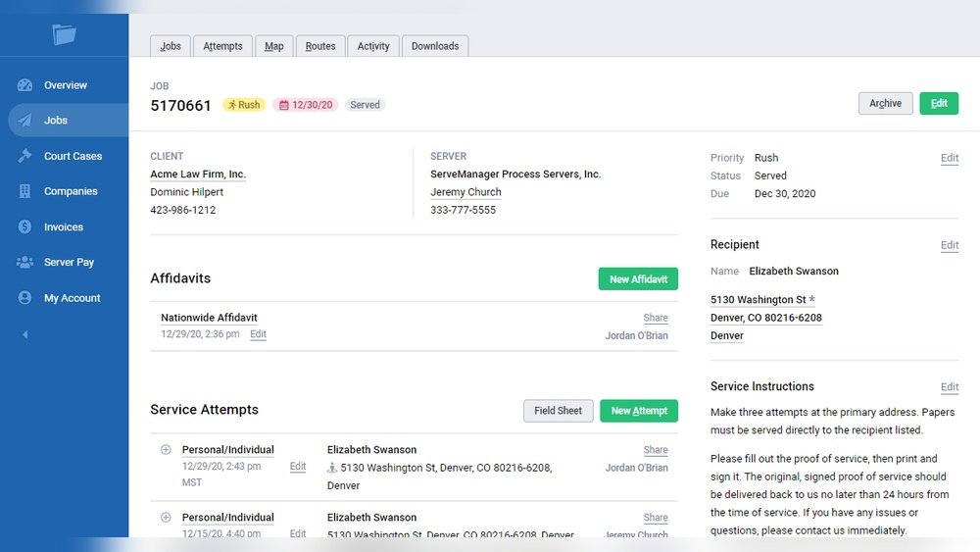Viewport: 980px width, 552px height.
Task: Edit the Service Instructions
Action: pos(950,387)
